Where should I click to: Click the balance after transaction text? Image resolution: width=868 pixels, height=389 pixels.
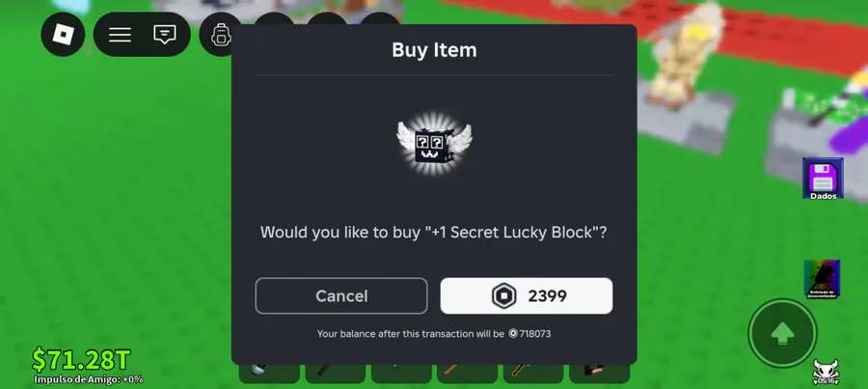(x=433, y=334)
